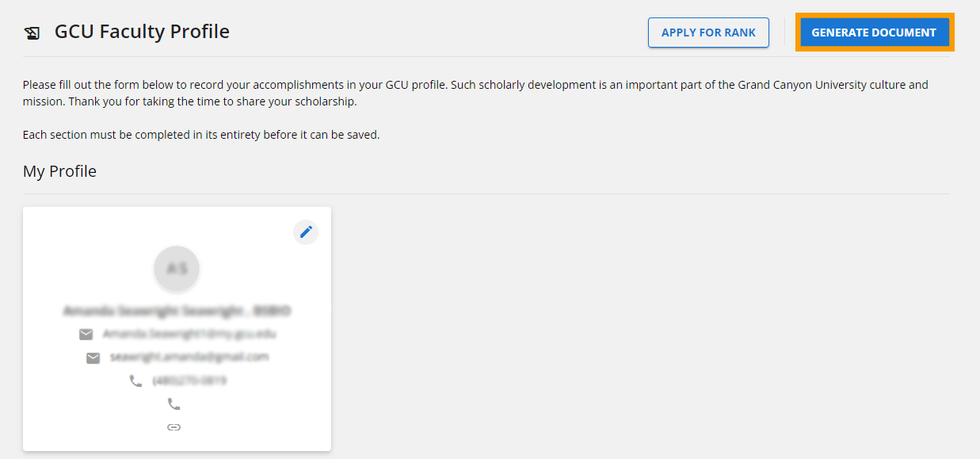This screenshot has width=980, height=459.
Task: Click the GCU Faculty Profile page title
Action: [142, 32]
